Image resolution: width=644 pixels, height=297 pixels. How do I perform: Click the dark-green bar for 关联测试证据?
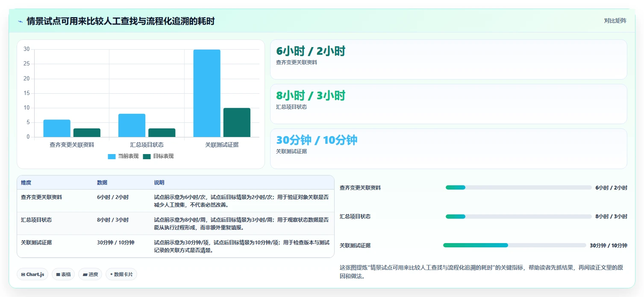pyautogui.click(x=237, y=122)
